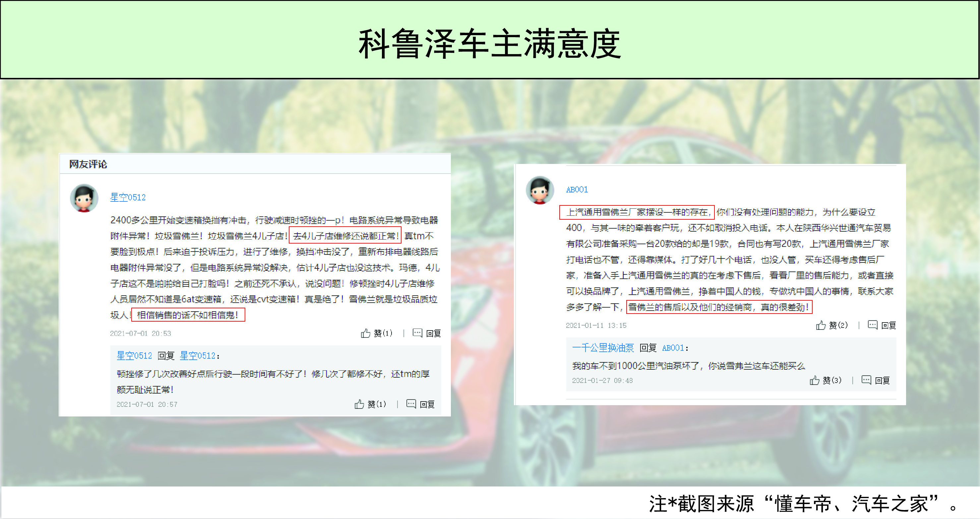Click 星空0512 link after 回复 in nested reply

point(198,356)
